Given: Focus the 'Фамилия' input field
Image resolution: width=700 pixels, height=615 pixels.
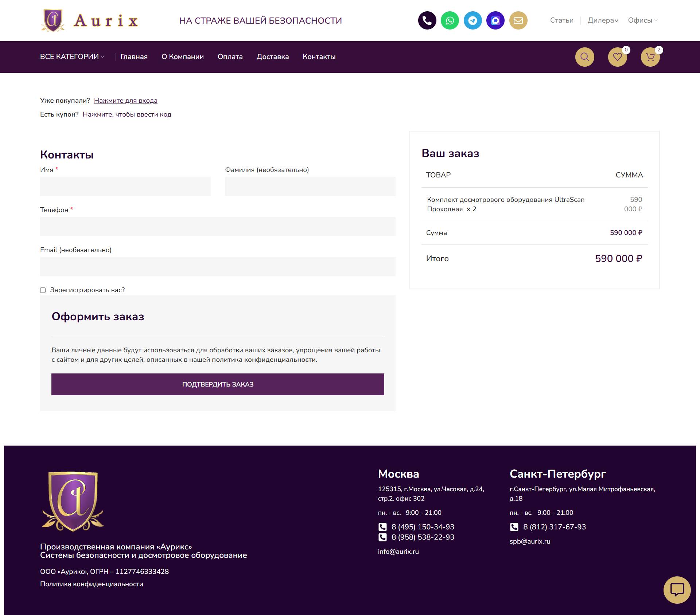Looking at the screenshot, I should [x=310, y=186].
